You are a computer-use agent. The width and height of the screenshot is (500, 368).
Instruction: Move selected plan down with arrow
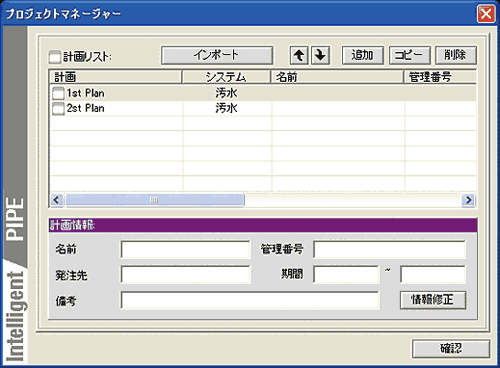pyautogui.click(x=321, y=55)
